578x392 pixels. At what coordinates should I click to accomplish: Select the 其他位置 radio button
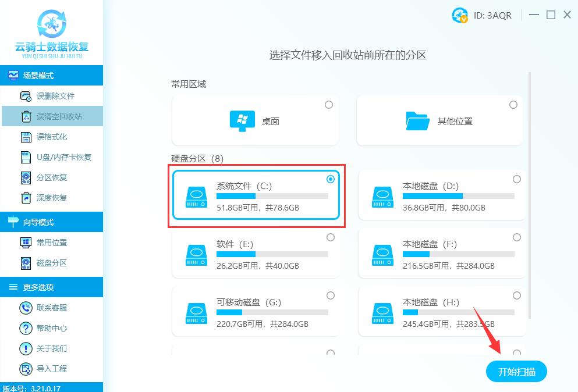point(513,105)
